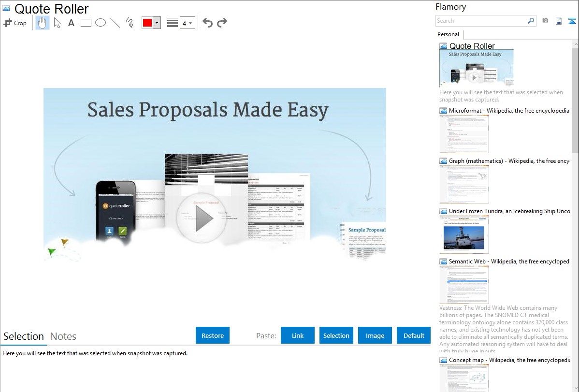Image resolution: width=579 pixels, height=392 pixels.
Task: Undo the last annotation
Action: [207, 23]
